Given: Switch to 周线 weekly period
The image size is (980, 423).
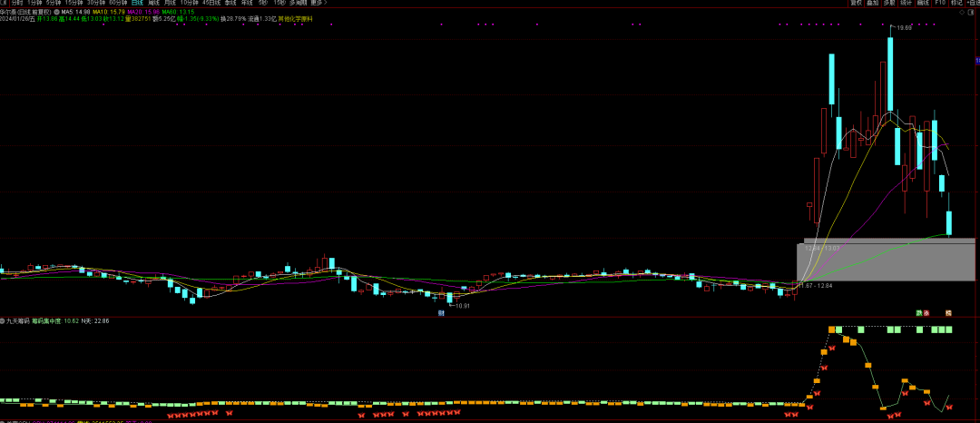Looking at the screenshot, I should pos(154,3).
